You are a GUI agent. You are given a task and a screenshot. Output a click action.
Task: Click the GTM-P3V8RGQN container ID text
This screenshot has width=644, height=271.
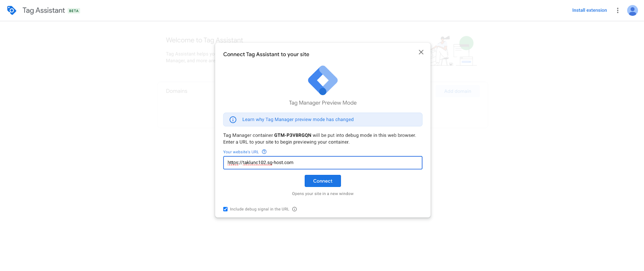click(293, 135)
